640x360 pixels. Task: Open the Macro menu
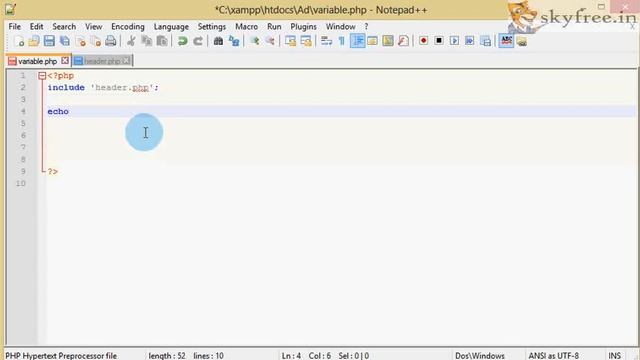point(247,27)
